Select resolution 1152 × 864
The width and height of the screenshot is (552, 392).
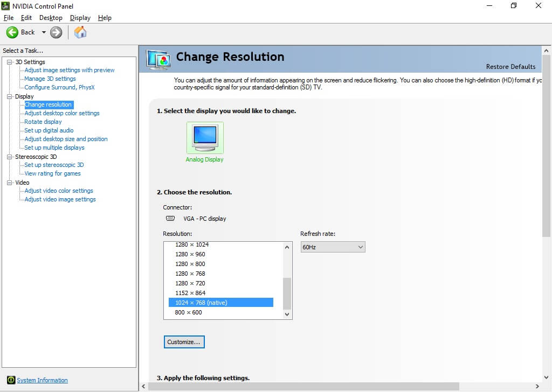coord(190,293)
